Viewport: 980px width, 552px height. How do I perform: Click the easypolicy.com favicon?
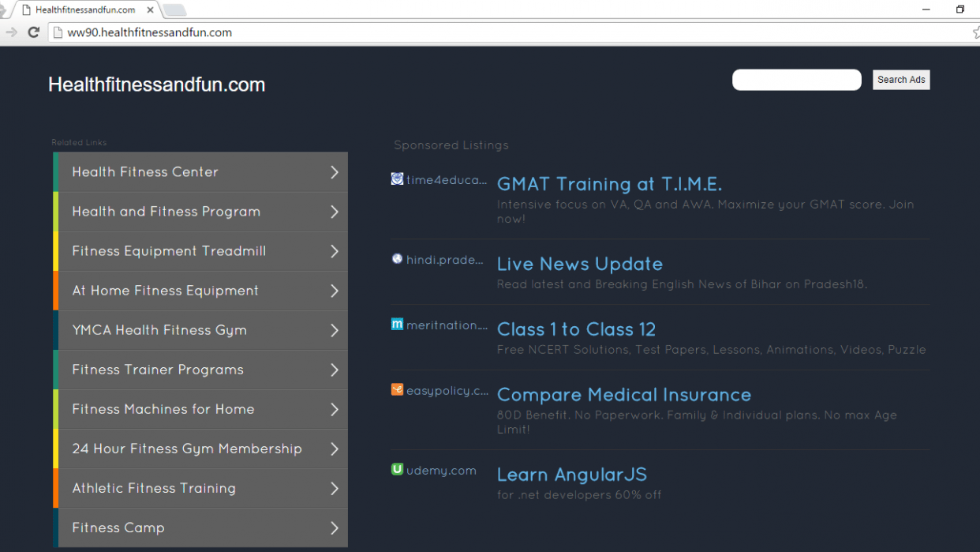click(397, 389)
